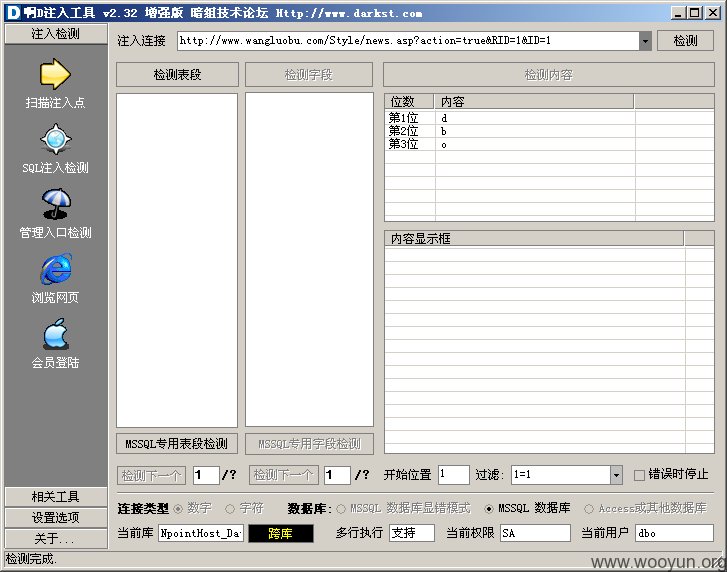This screenshot has height=572, width=727.
Task: Open the 浏览网页 Internet Explorer icon
Action: pos(56,269)
